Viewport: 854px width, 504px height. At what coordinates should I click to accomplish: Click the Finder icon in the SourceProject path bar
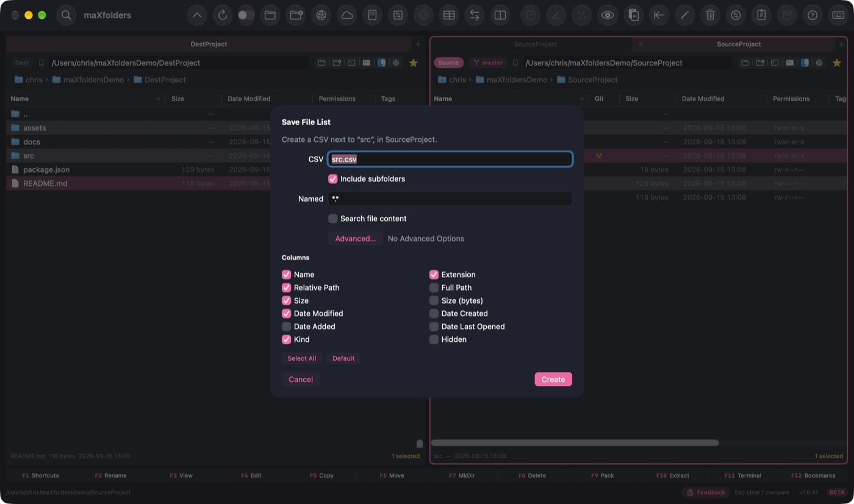coord(805,63)
